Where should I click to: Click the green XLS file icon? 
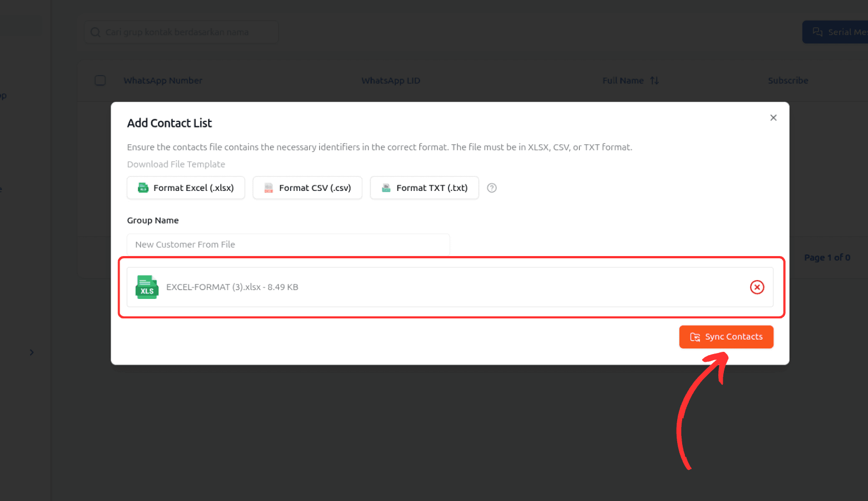147,287
